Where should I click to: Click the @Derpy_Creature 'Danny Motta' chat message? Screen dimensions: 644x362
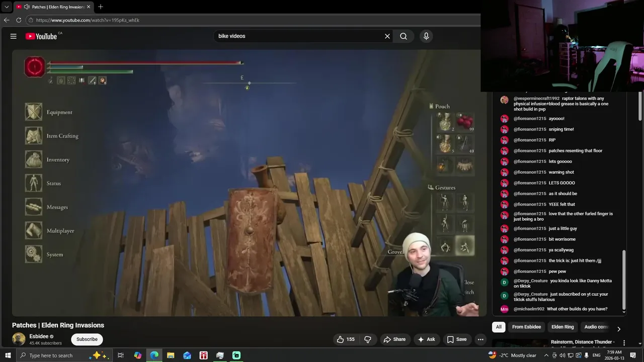563,284
